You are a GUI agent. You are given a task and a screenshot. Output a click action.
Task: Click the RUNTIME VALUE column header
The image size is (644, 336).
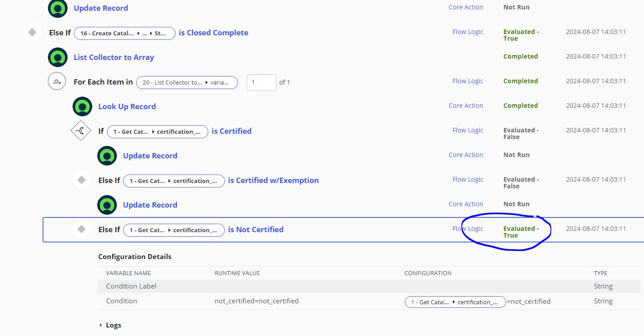click(237, 273)
